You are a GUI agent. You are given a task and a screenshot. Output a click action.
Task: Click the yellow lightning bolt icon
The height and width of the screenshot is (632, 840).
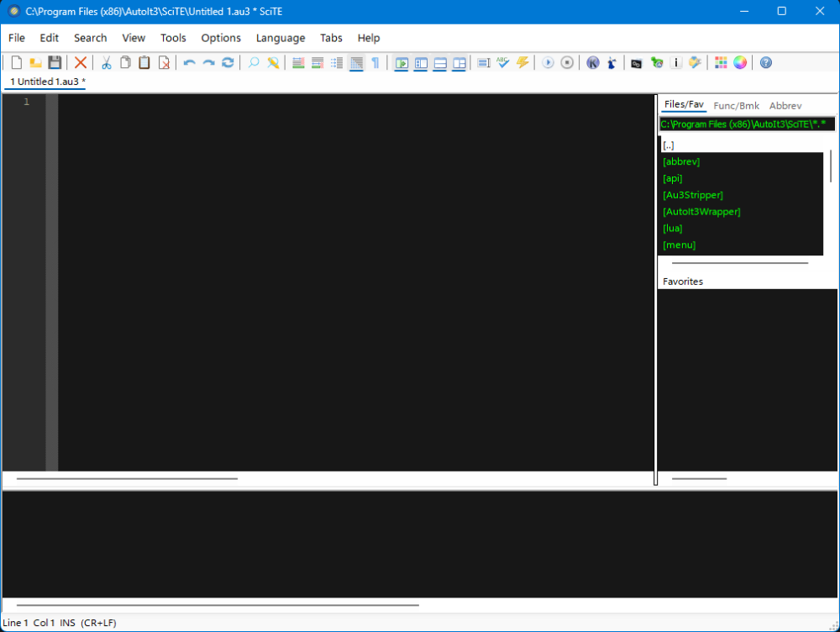[x=522, y=63]
